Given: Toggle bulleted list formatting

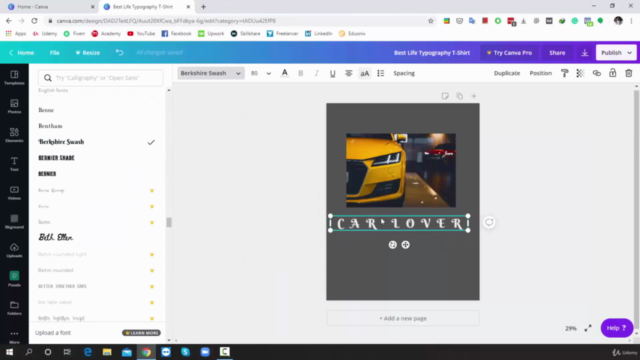Looking at the screenshot, I should pyautogui.click(x=380, y=73).
